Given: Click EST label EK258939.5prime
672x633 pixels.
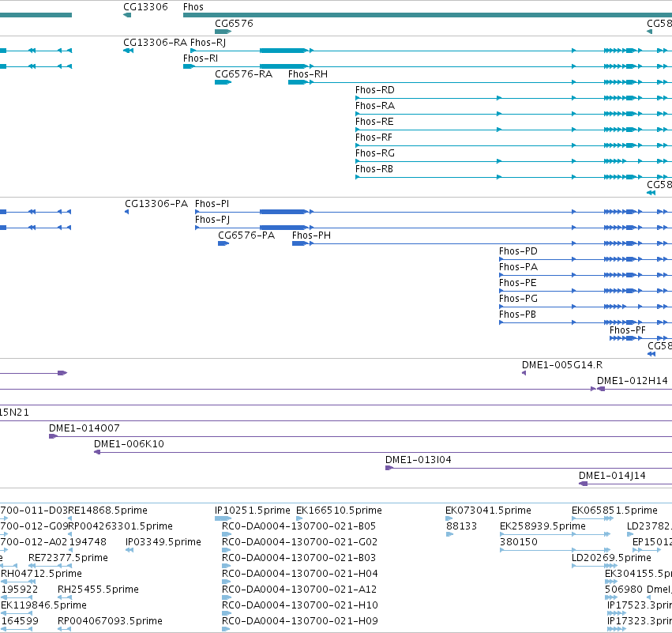Looking at the screenshot, I should point(542,526).
